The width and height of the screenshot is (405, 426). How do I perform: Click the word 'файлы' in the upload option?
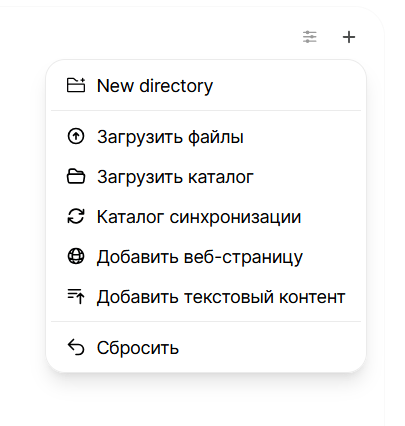[216, 137]
